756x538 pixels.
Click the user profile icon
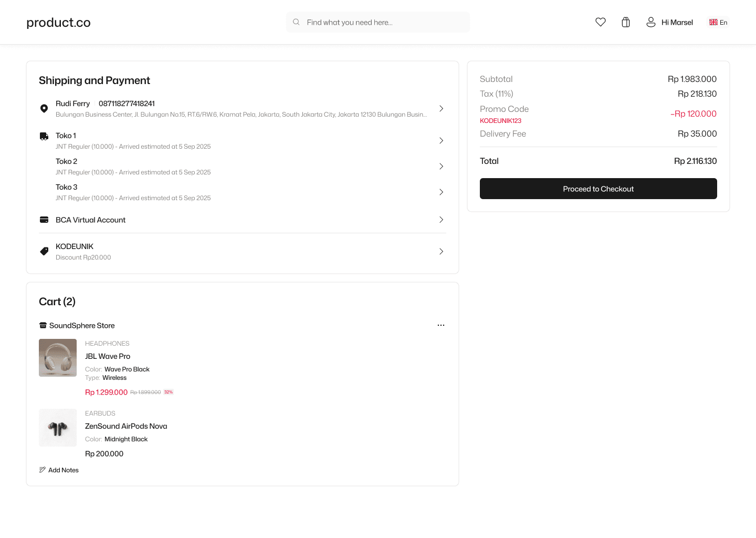(x=650, y=22)
